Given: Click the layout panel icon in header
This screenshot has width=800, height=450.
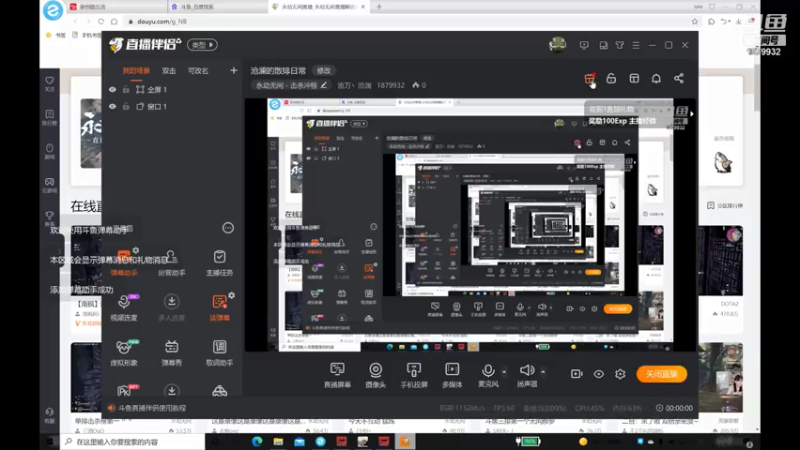Looking at the screenshot, I should coord(634,78).
